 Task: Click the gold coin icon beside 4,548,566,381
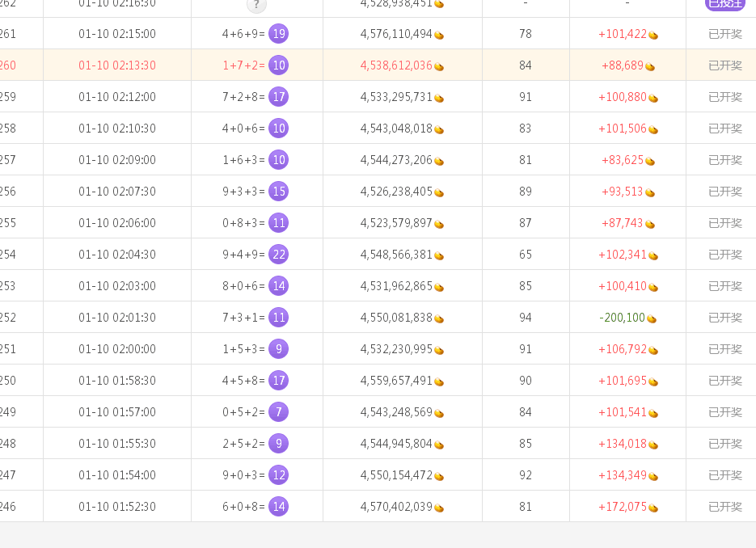(x=439, y=255)
